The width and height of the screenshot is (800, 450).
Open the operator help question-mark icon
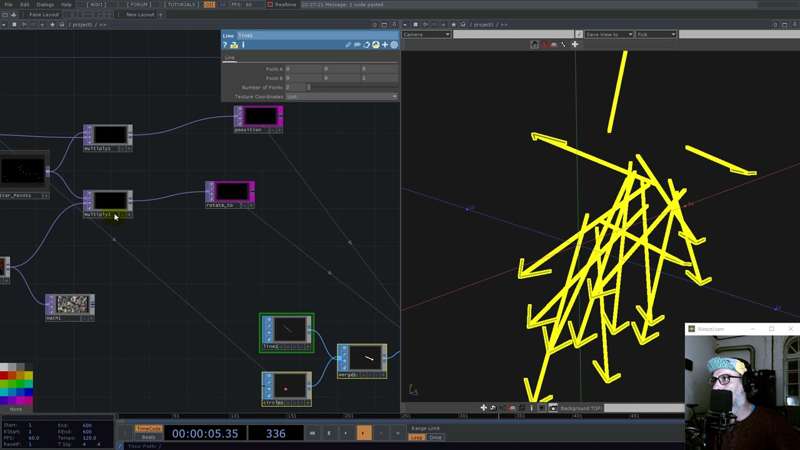[x=225, y=45]
